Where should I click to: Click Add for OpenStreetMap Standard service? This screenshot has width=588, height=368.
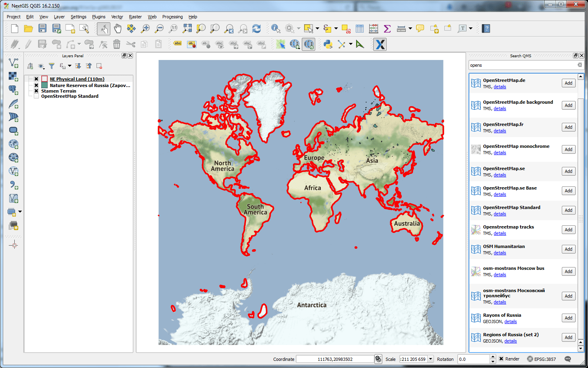568,210
